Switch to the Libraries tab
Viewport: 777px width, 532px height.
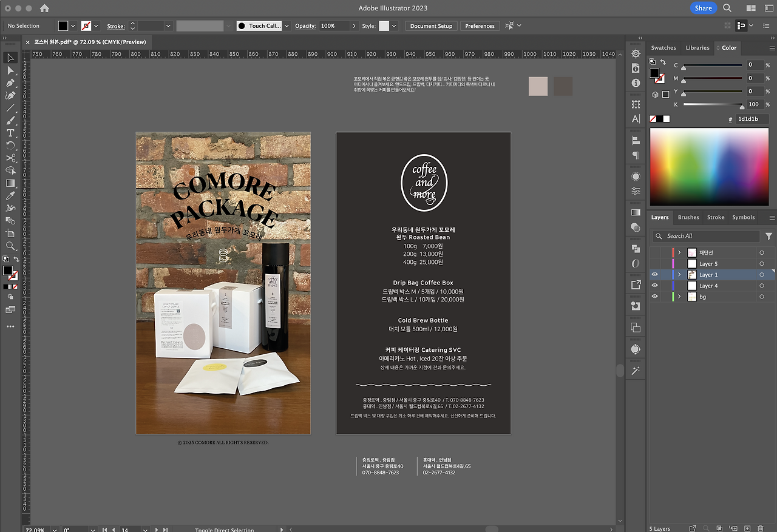697,48
